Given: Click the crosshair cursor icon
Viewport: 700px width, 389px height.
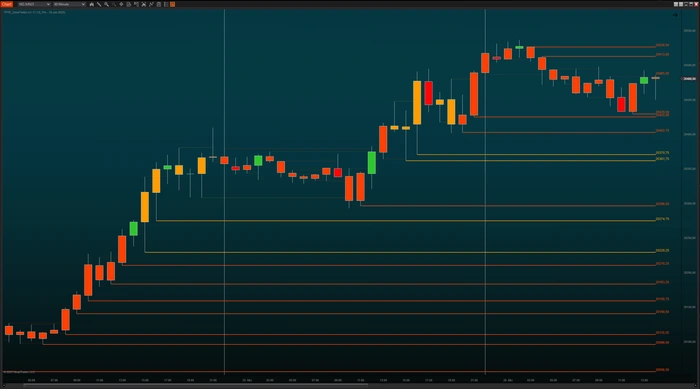Looking at the screenshot, I should point(121,4).
